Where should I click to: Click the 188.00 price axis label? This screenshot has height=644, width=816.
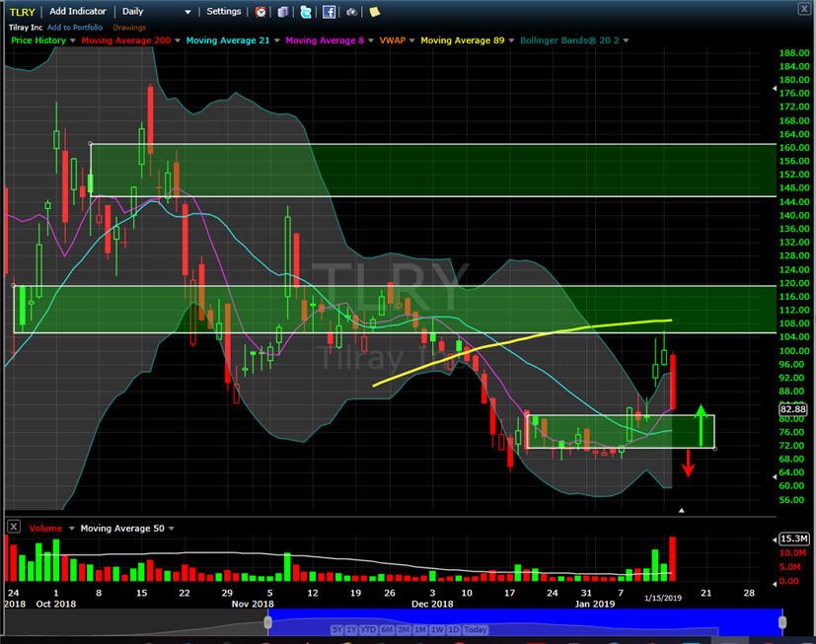click(x=794, y=53)
